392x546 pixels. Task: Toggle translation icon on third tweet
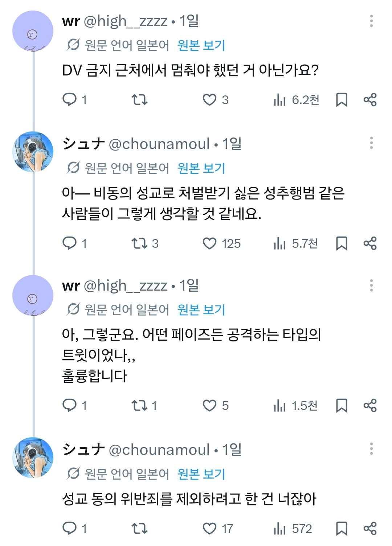click(x=73, y=309)
